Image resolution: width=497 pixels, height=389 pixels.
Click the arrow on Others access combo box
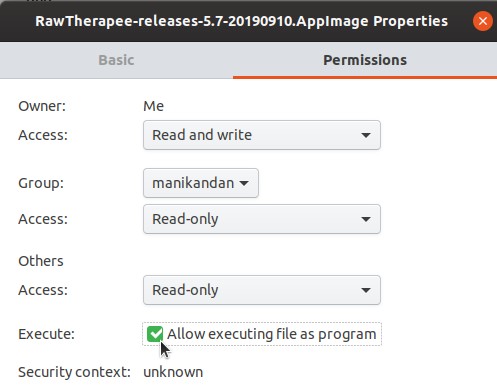click(366, 290)
